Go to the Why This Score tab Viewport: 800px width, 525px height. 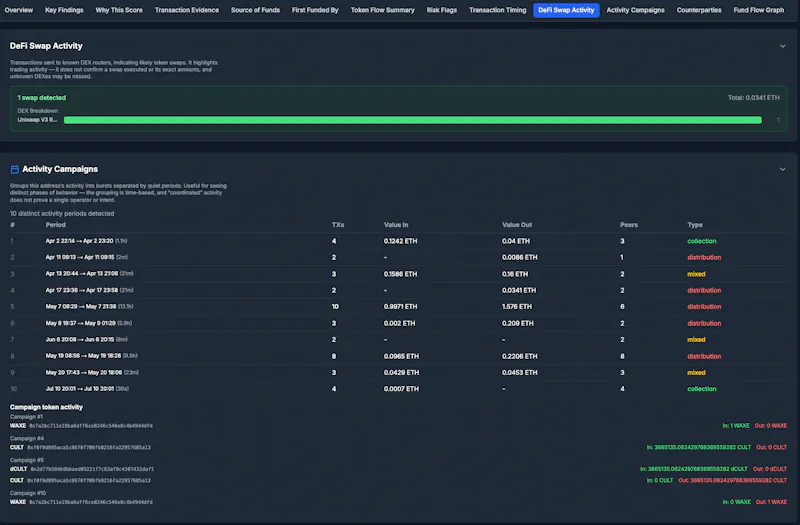[119, 10]
